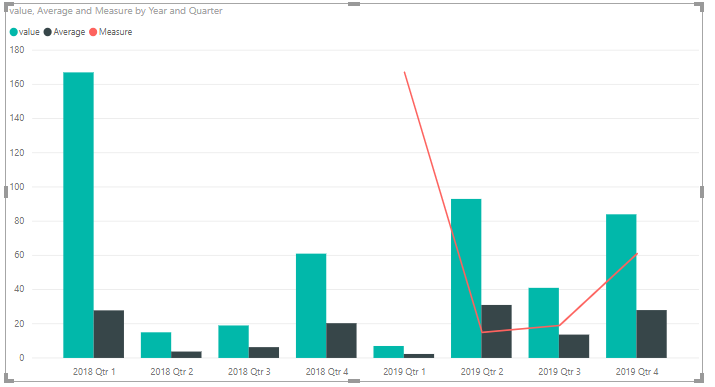Select the 2018 Qtr 1 dark Average bar
This screenshot has width=715, height=387.
[109, 334]
